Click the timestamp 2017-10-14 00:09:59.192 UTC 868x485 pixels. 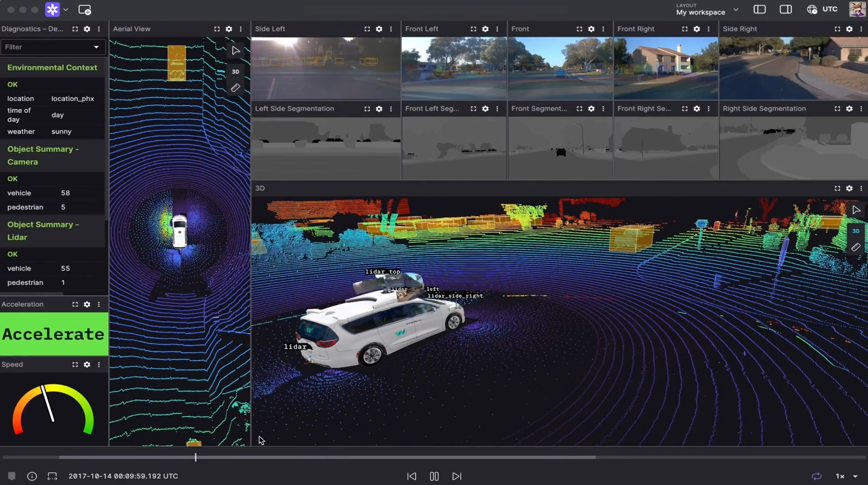click(x=123, y=476)
